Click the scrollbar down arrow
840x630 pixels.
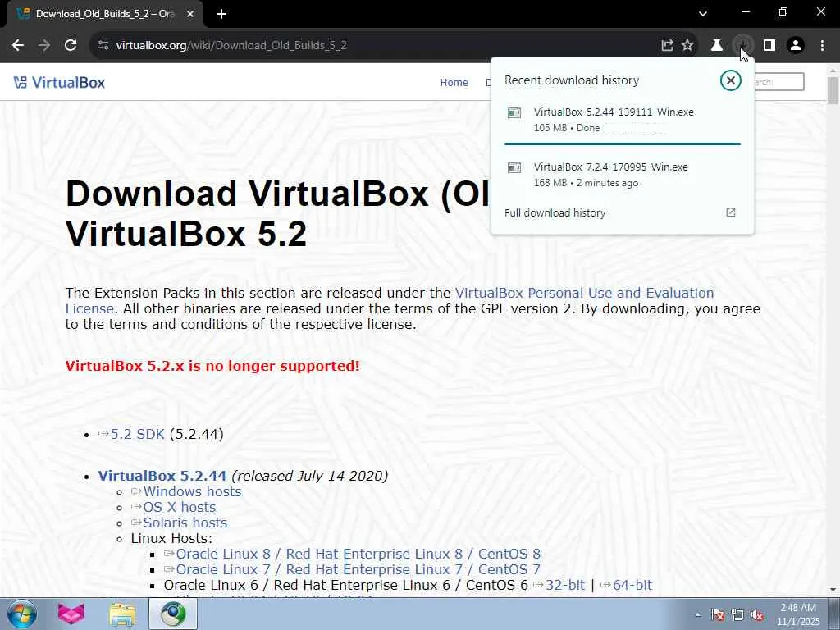coord(833,589)
